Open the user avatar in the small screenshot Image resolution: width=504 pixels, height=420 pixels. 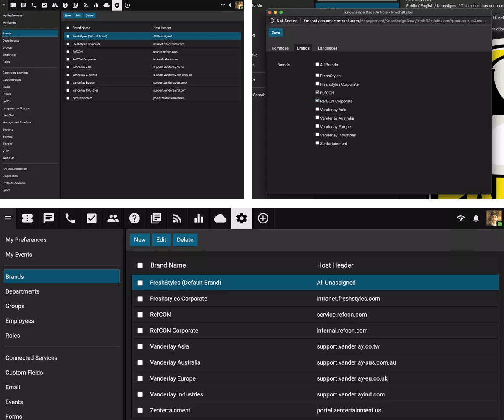239,5
